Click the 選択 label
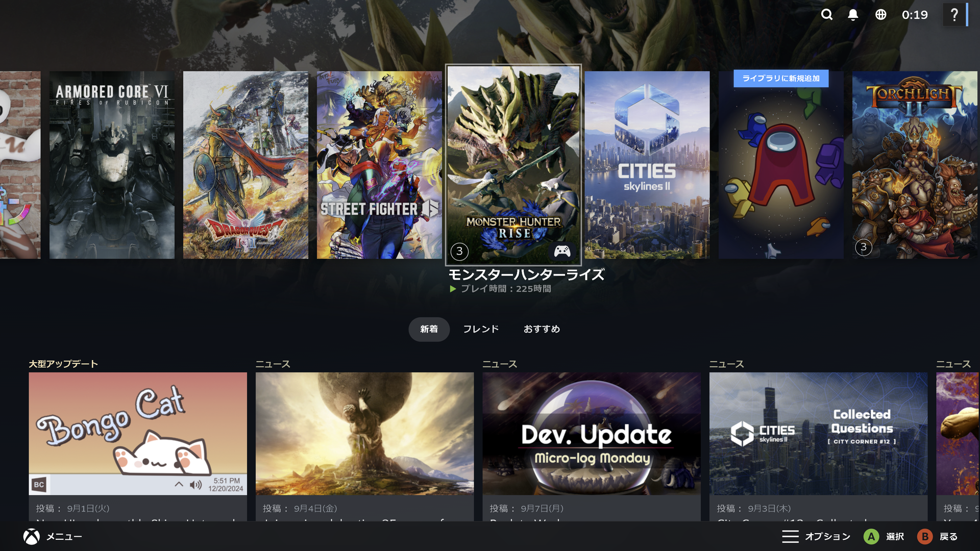980x551 pixels. [x=895, y=537]
